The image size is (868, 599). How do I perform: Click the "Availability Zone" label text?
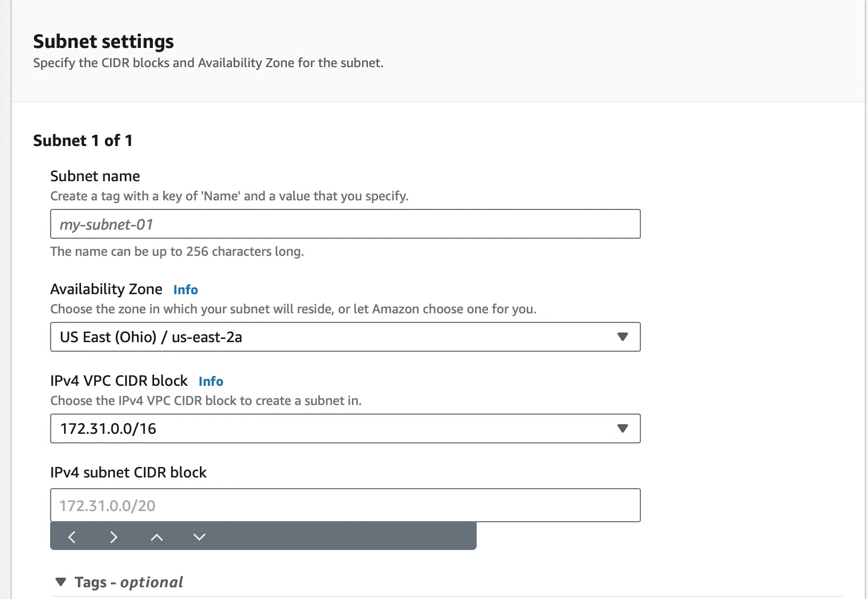[x=106, y=289]
